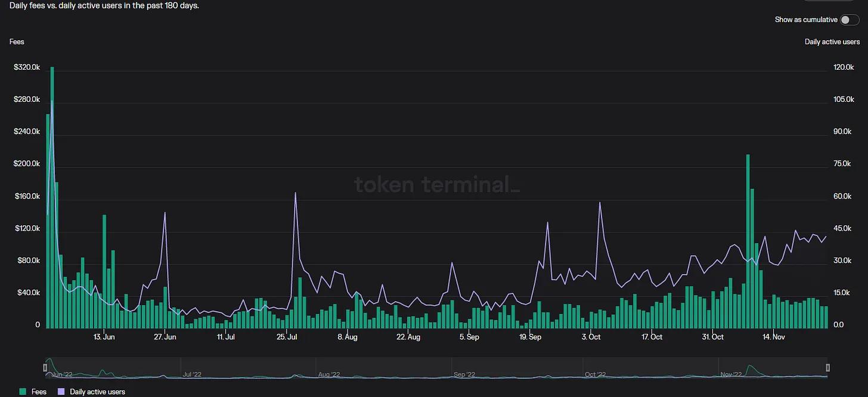Image resolution: width=868 pixels, height=397 pixels.
Task: Select Jun '22 in the range navigator
Action: point(62,374)
